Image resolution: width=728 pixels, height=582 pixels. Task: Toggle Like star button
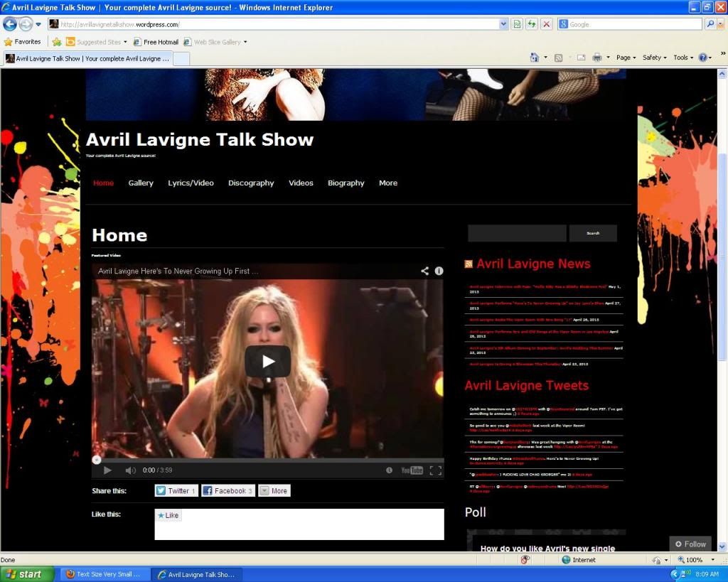168,515
